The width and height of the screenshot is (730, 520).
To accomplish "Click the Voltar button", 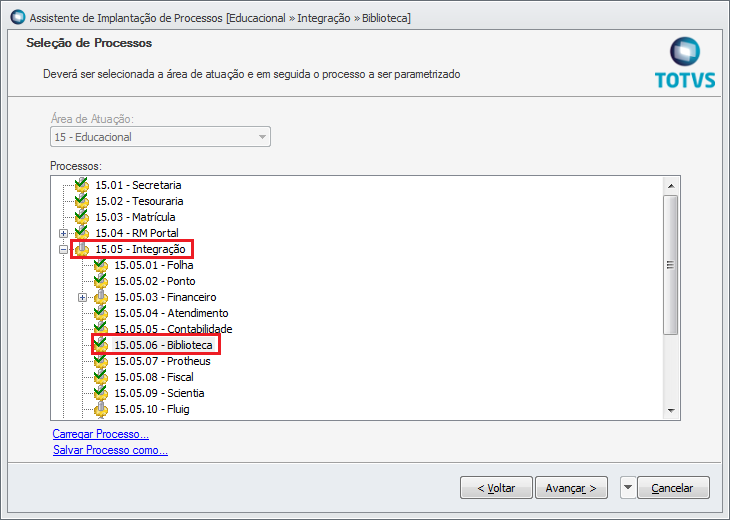I will [496, 487].
